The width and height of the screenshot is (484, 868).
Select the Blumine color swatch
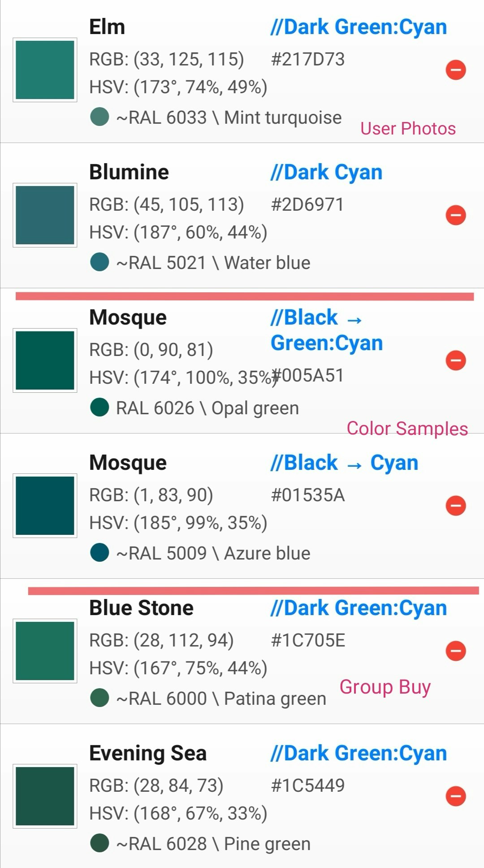(x=45, y=215)
